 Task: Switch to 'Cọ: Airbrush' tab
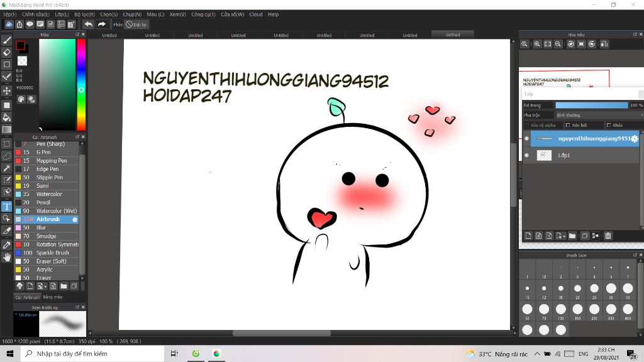[x=28, y=297]
